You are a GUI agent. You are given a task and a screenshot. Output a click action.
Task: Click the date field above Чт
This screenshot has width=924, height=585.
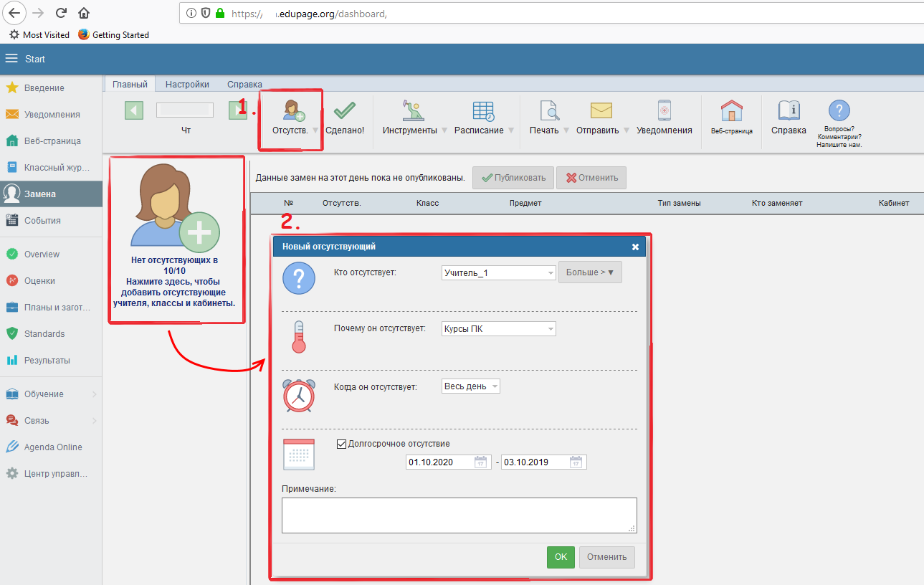185,110
